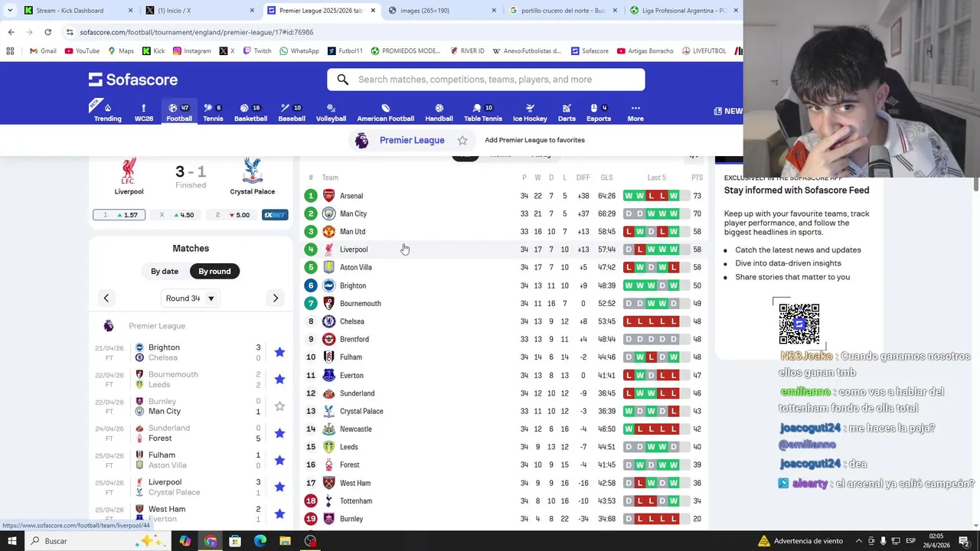Reload the browser page
This screenshot has height=551, width=980.
[47, 32]
